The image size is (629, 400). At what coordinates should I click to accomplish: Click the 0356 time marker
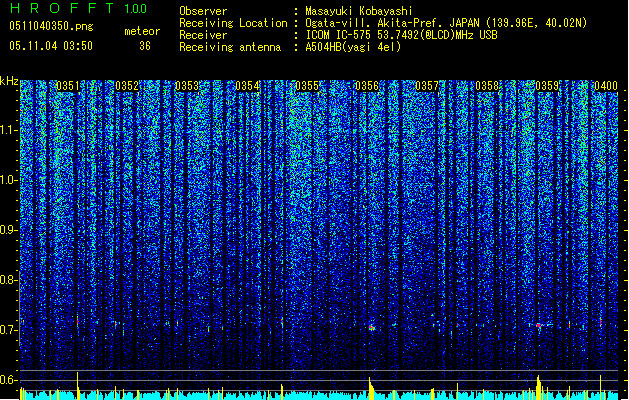tap(367, 86)
